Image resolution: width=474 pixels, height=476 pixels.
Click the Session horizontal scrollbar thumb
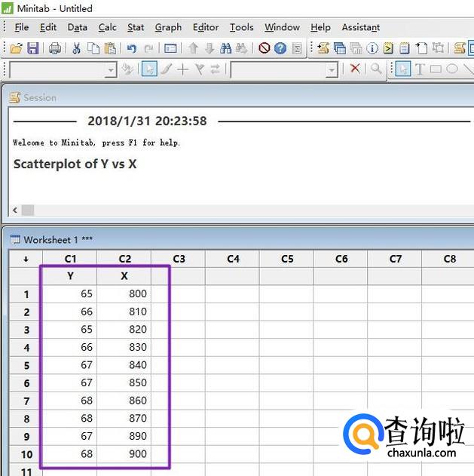(x=28, y=210)
